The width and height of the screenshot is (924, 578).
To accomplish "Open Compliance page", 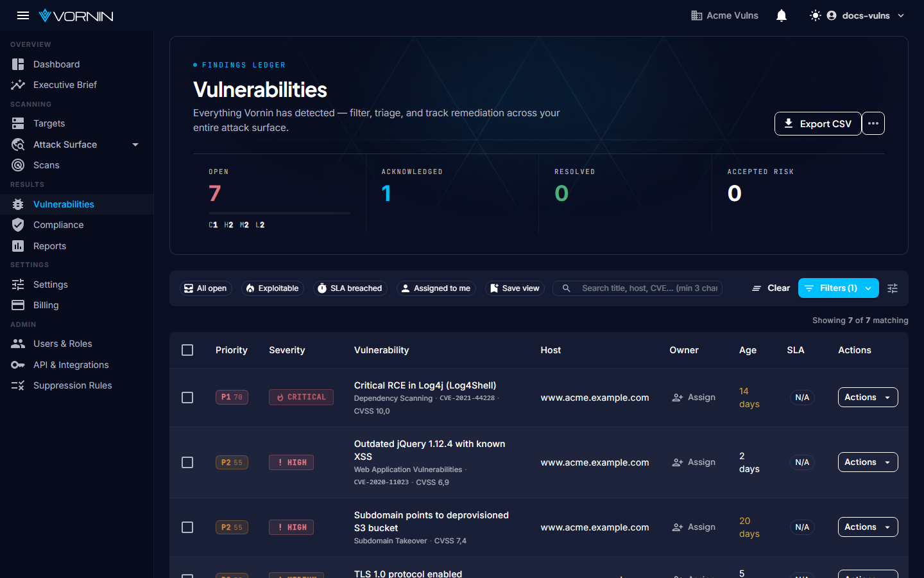I will click(77, 225).
